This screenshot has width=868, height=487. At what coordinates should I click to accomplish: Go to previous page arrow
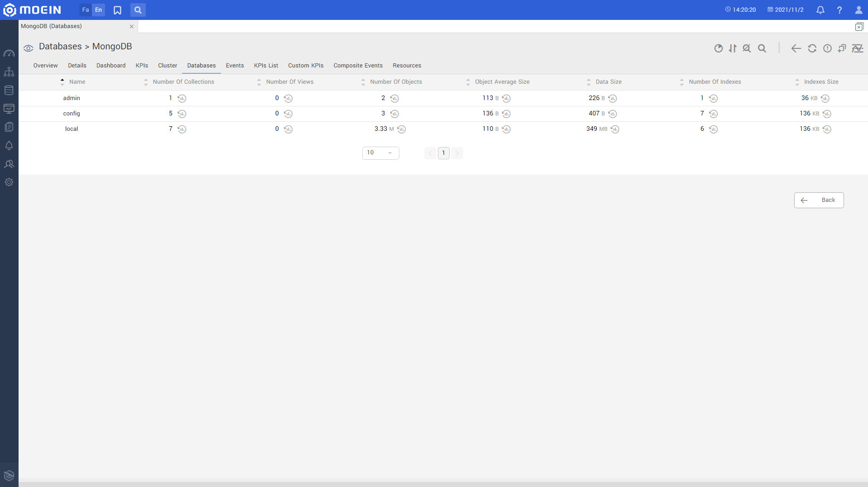tap(430, 153)
